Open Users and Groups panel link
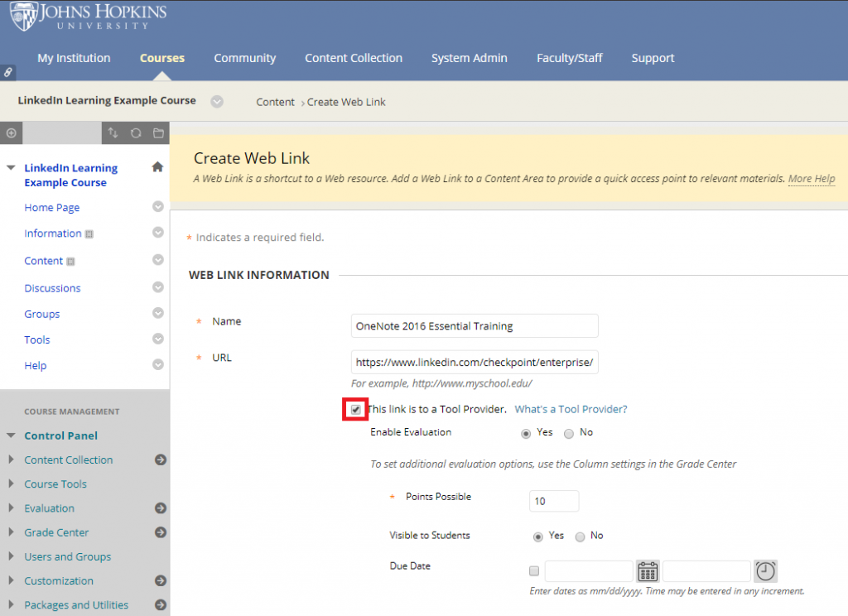 tap(68, 556)
